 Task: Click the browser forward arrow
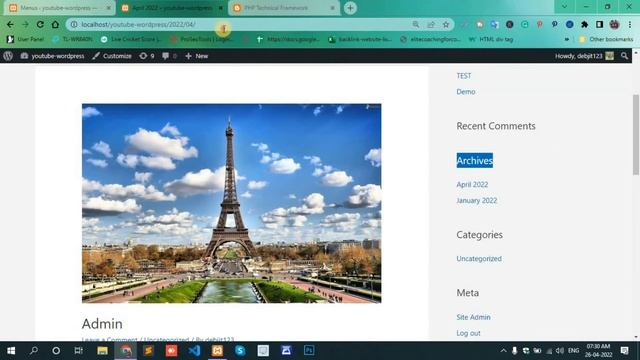pos(25,24)
